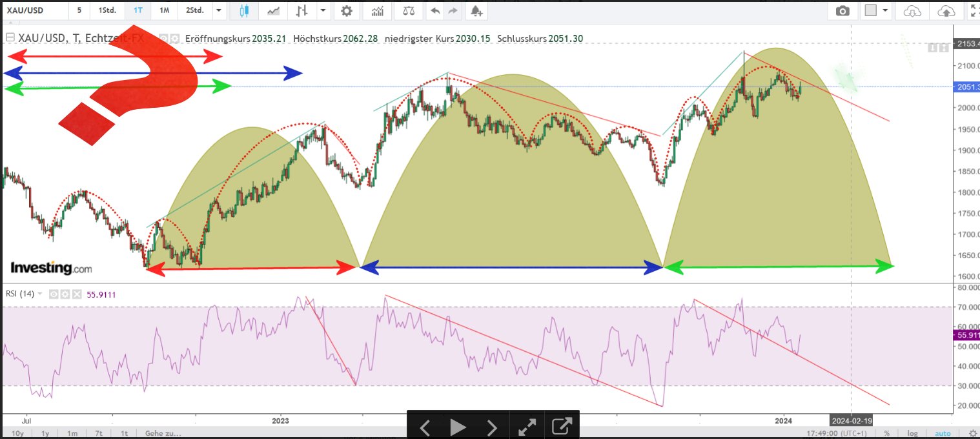Load chart layout from cloud download icon
The width and height of the screenshot is (980, 439).
click(912, 11)
